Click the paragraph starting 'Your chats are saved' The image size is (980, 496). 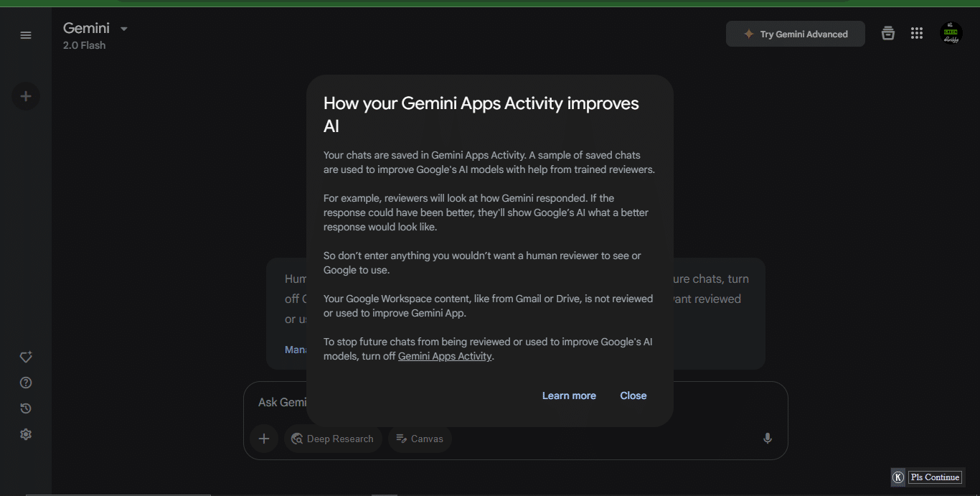(489, 162)
